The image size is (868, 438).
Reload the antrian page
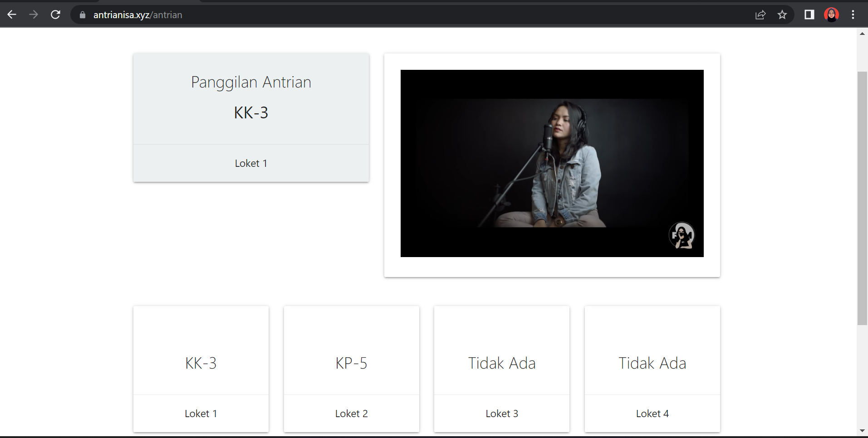pos(55,15)
